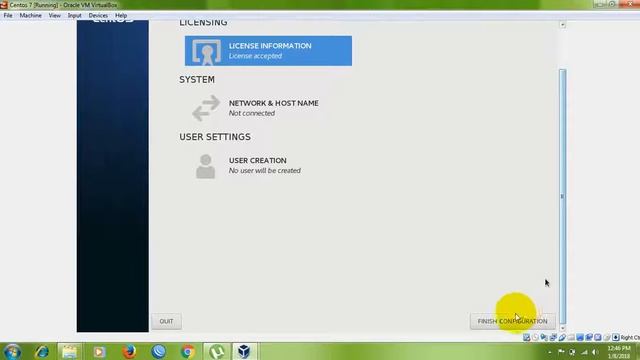Open the Help menu
Image resolution: width=640 pixels, height=360 pixels.
(x=121, y=16)
